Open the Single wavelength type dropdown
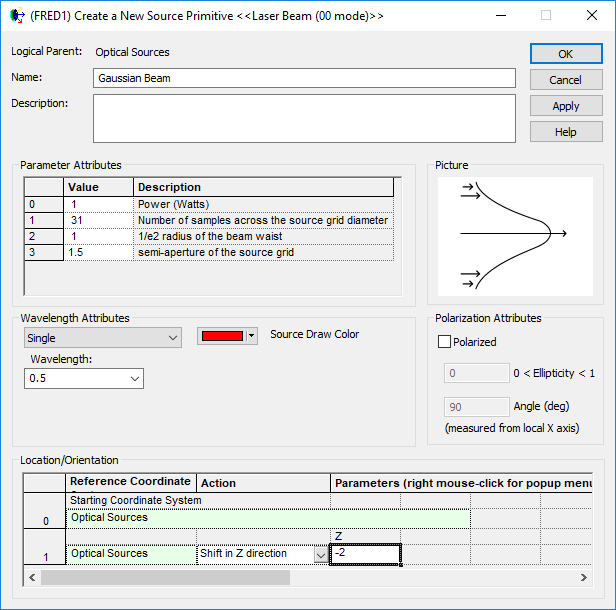The image size is (616, 610). click(102, 338)
